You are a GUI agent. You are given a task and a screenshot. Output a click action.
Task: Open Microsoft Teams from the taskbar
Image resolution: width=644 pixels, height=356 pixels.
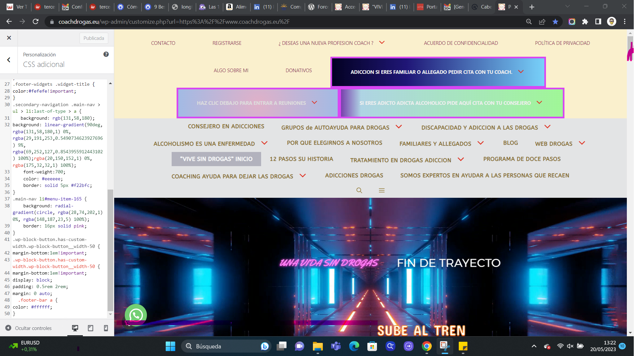336,346
